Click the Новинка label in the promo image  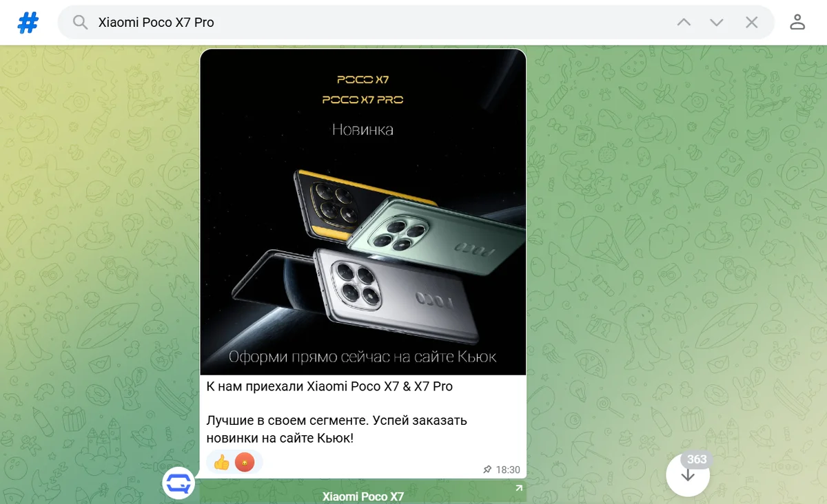[x=363, y=129]
